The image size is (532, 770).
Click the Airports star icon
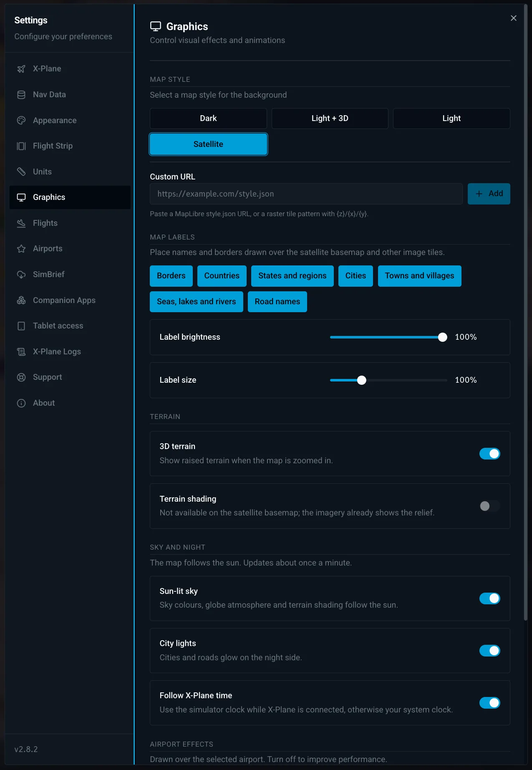(21, 249)
